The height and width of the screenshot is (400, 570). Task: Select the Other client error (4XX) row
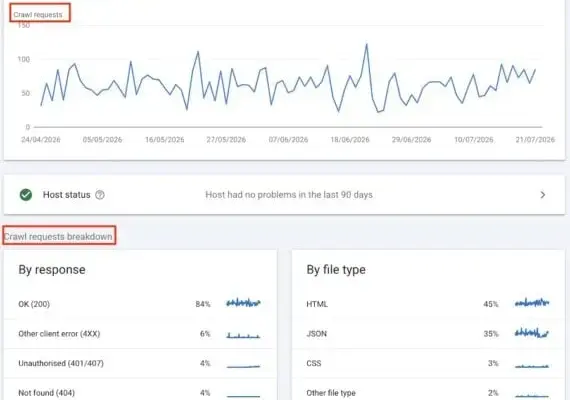point(140,334)
